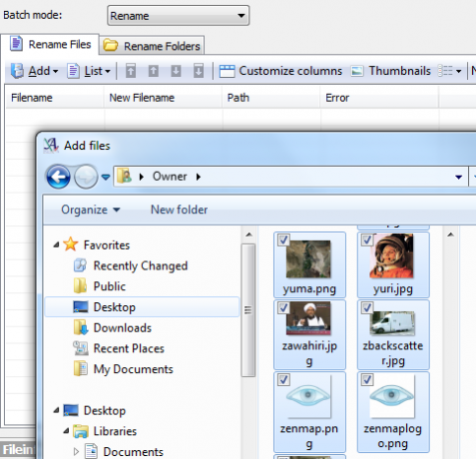Collapse the Favorites tree group
The height and width of the screenshot is (459, 476).
[x=56, y=245]
